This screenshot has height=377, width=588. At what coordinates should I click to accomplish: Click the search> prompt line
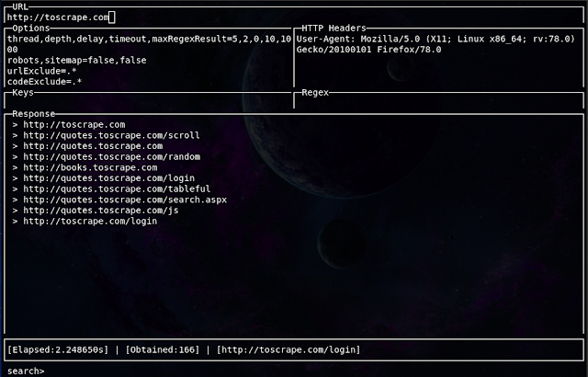pyautogui.click(x=26, y=371)
